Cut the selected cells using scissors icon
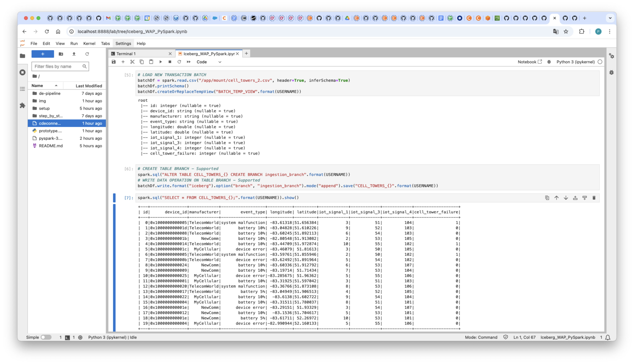Screen dimensions: 634x364 pyautogui.click(x=132, y=62)
